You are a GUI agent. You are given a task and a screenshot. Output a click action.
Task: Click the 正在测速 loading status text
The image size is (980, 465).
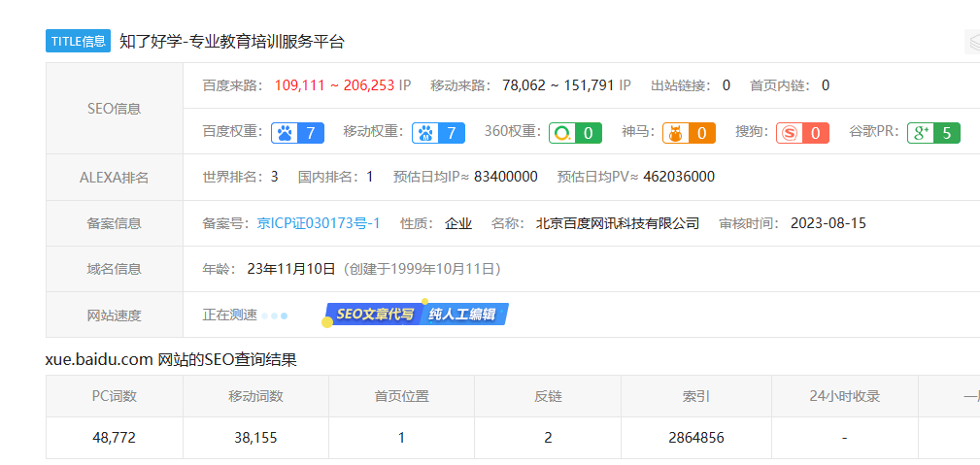(230, 315)
